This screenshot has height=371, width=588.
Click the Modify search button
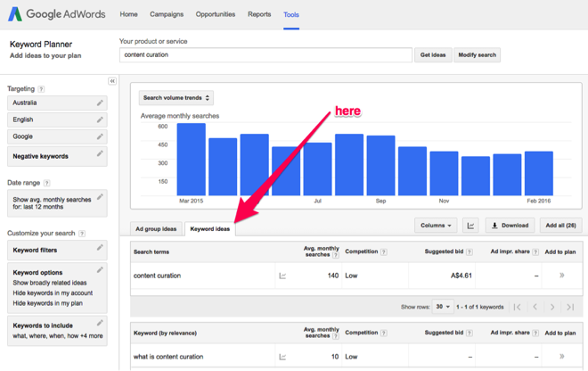click(x=477, y=54)
